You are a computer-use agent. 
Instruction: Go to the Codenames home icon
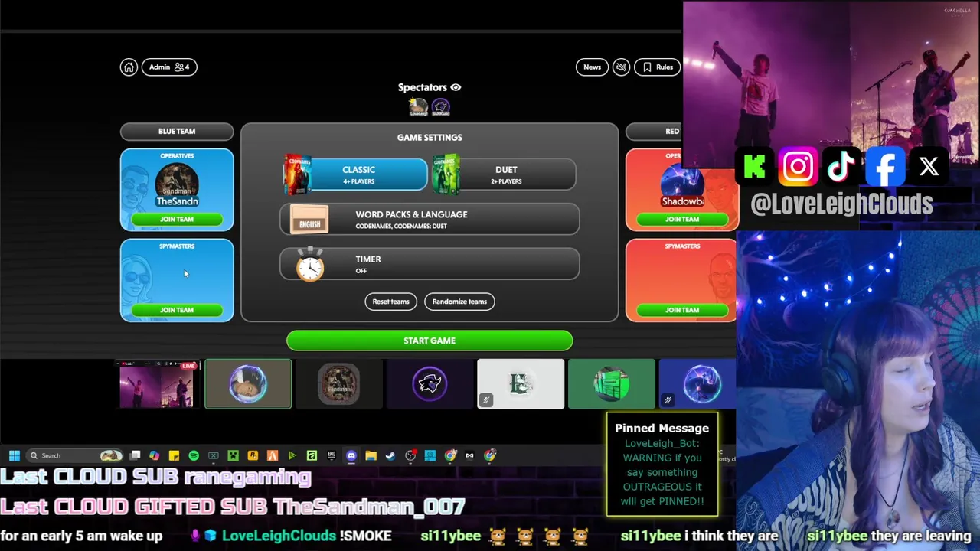click(x=129, y=67)
